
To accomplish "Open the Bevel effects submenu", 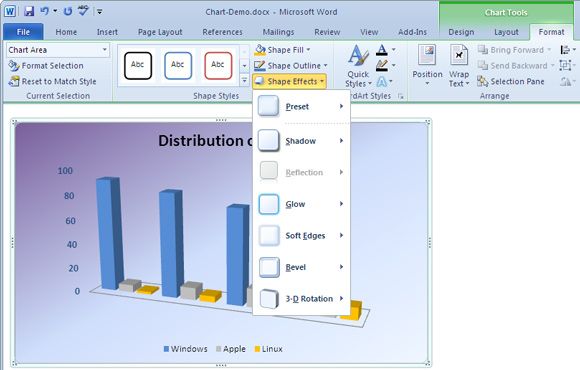I will 301,267.
